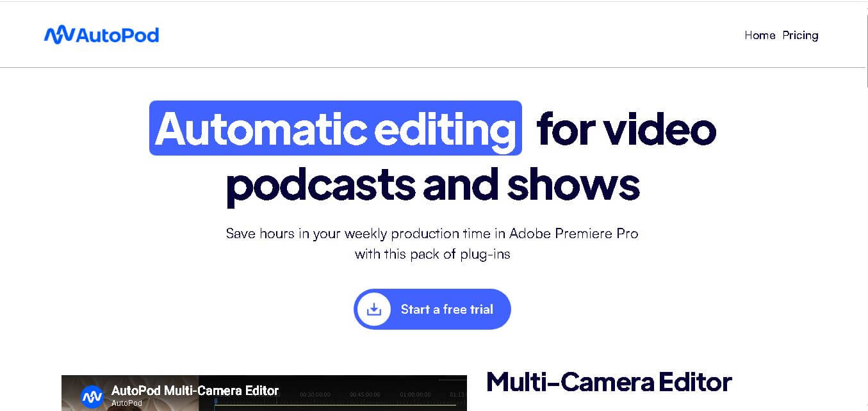Open the AutoPod Multi-Camera Editor video title
868x411 pixels.
(195, 391)
